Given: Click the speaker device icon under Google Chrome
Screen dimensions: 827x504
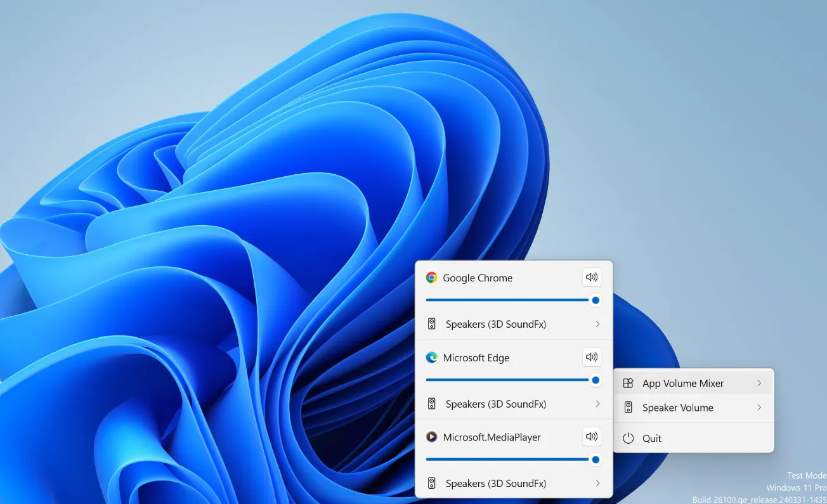Looking at the screenshot, I should (432, 324).
